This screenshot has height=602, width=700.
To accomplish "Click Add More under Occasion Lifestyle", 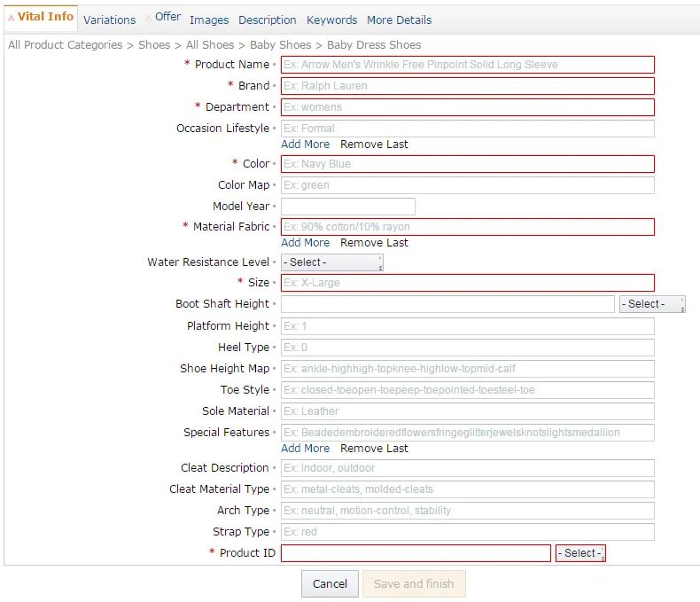I will pyautogui.click(x=305, y=145).
